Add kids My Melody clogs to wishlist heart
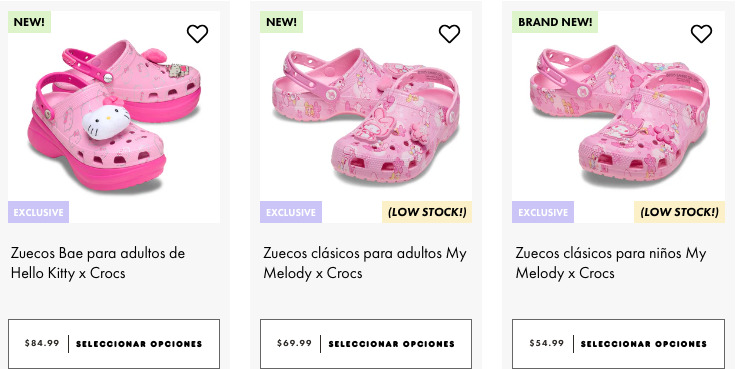This screenshot has width=739, height=369. point(701,34)
